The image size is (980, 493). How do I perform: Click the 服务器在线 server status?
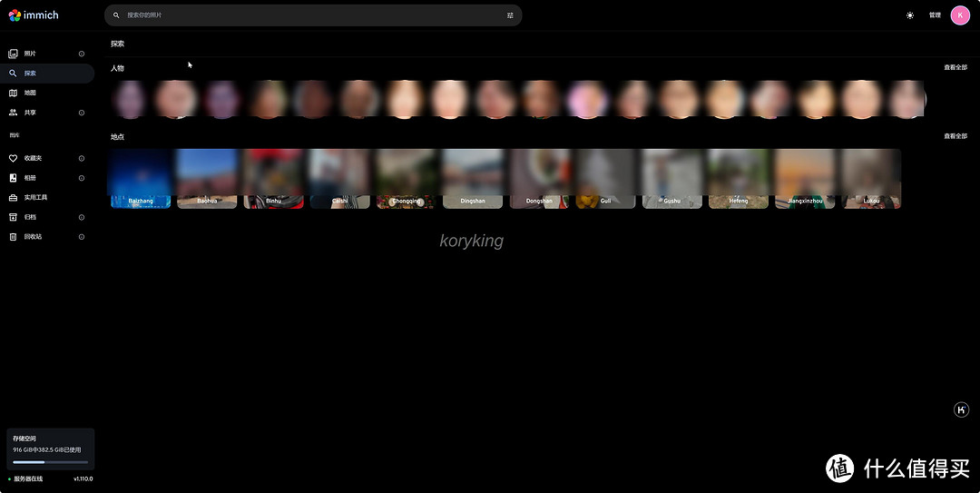(x=25, y=478)
